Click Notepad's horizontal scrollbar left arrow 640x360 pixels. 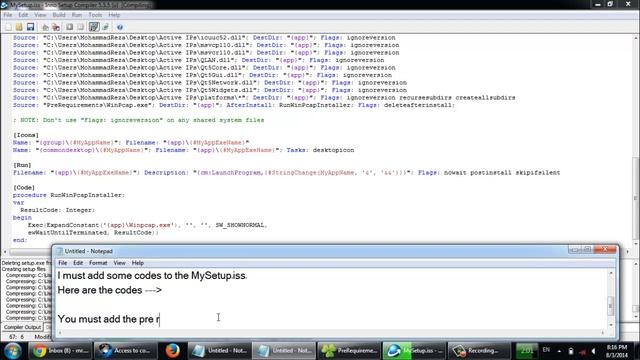tap(60, 333)
